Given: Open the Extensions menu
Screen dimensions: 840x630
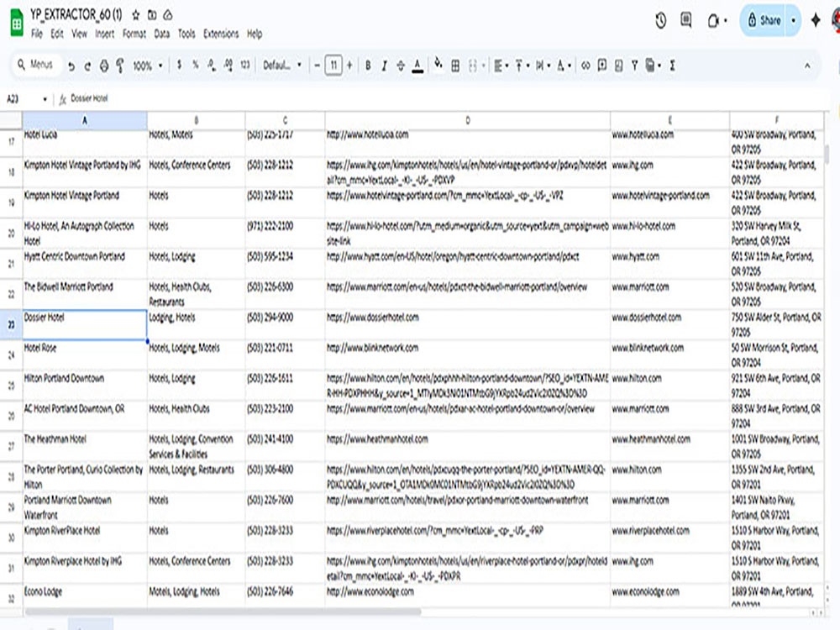Looking at the screenshot, I should [221, 34].
